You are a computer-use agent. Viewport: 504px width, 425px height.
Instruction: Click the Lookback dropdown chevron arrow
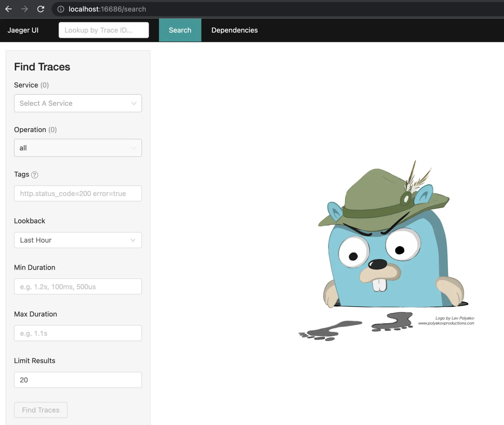133,240
